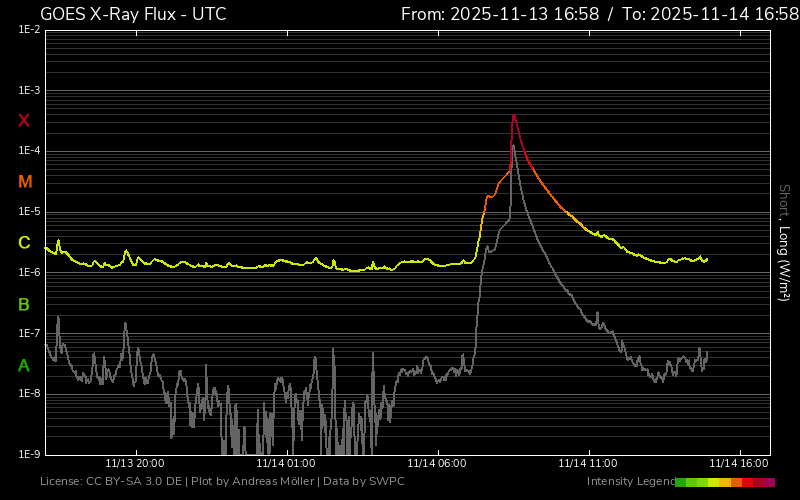The width and height of the screenshot is (800, 500).
Task: Click the peak of the gray short-wave curve
Action: click(x=514, y=147)
